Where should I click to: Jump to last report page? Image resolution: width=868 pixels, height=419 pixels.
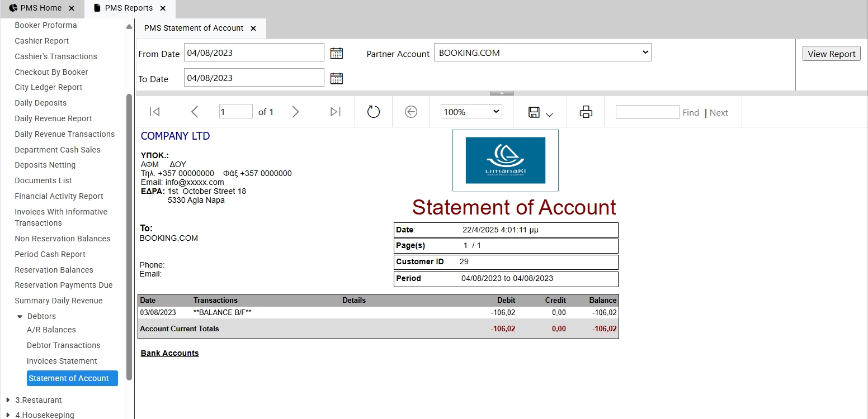pyautogui.click(x=336, y=112)
